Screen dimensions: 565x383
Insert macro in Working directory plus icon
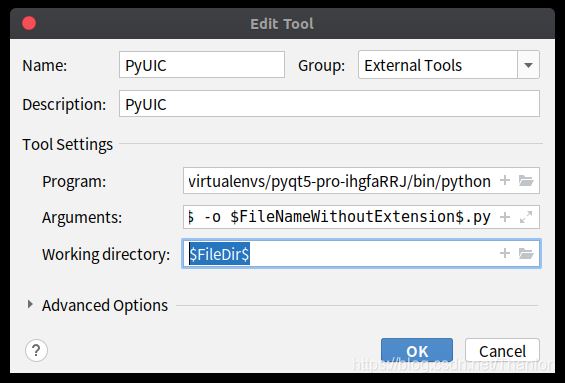(x=505, y=253)
